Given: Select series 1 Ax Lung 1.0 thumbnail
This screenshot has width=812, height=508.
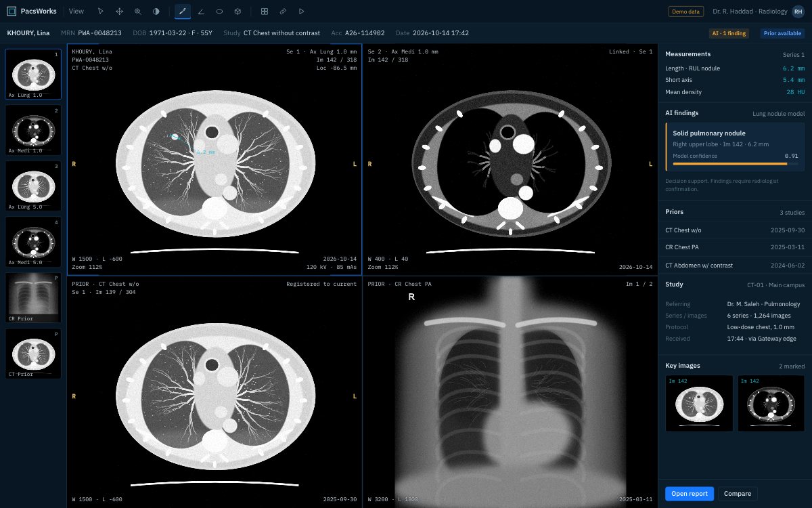Looking at the screenshot, I should pos(33,75).
